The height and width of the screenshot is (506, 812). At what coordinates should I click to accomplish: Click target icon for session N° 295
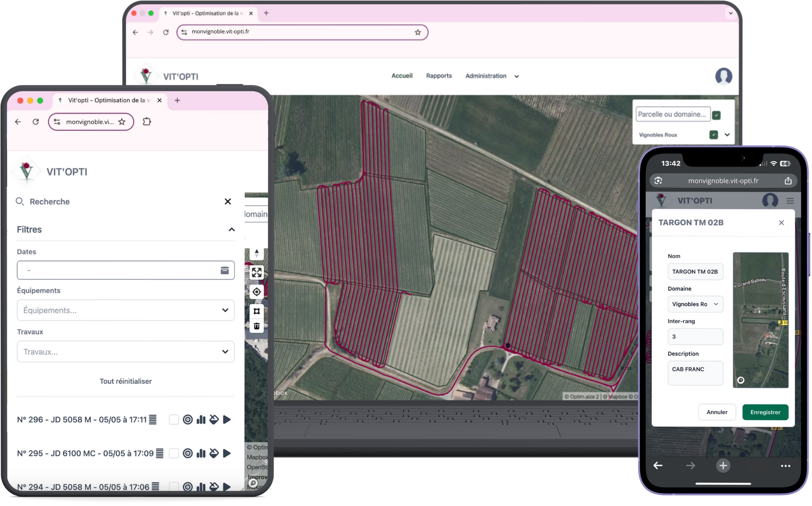(188, 453)
